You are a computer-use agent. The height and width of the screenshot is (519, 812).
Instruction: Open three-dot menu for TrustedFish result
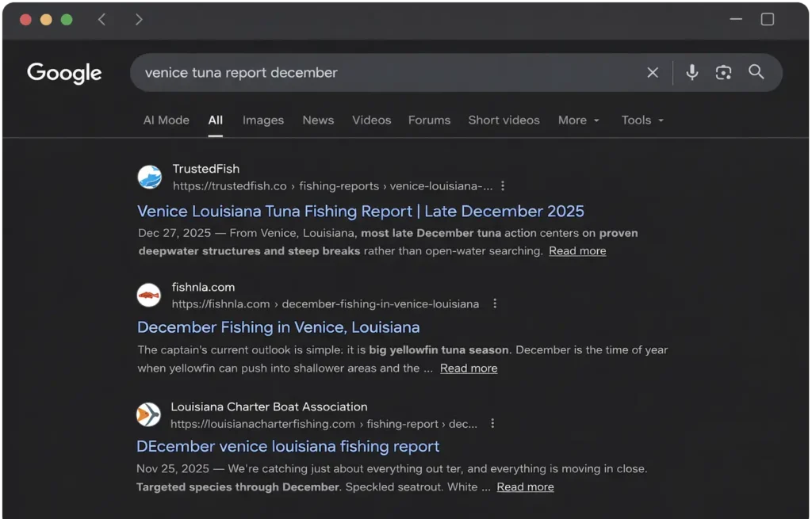pos(503,186)
